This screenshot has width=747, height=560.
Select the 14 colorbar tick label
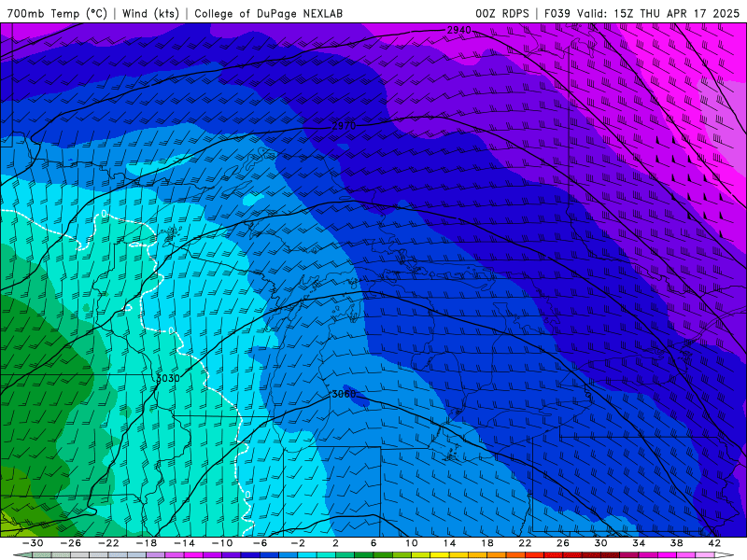pyautogui.click(x=449, y=543)
